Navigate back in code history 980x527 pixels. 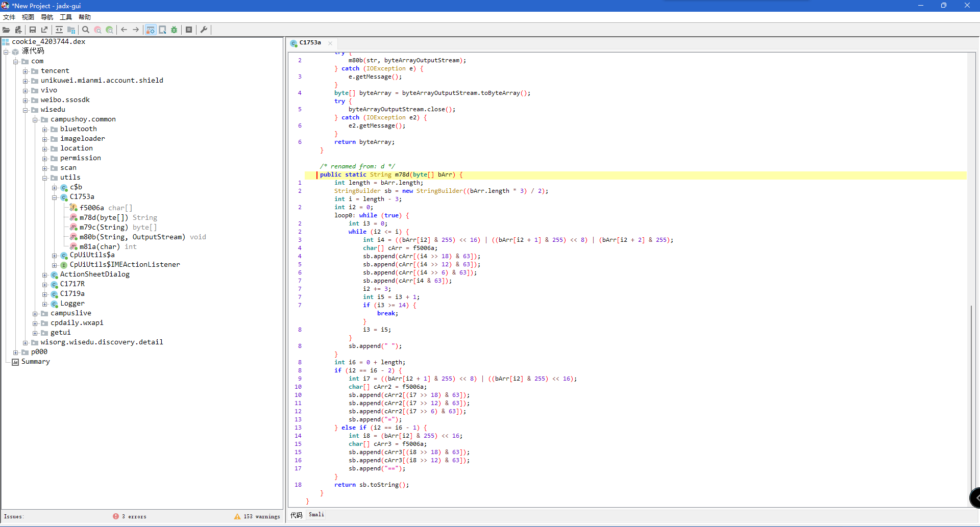tap(124, 30)
